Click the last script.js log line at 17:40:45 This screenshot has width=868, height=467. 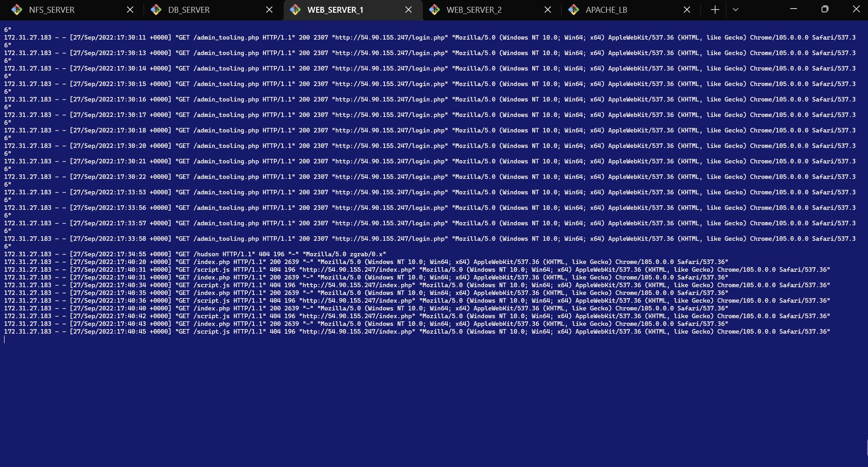417,332
